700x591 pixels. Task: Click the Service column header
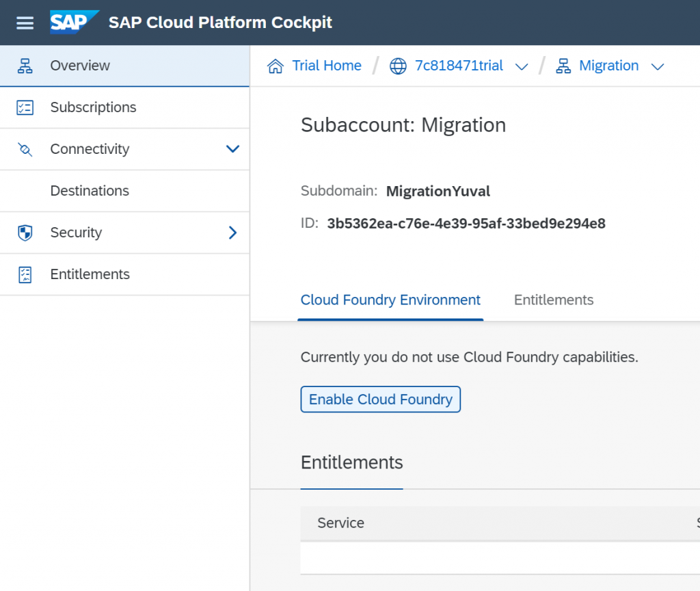coord(340,523)
